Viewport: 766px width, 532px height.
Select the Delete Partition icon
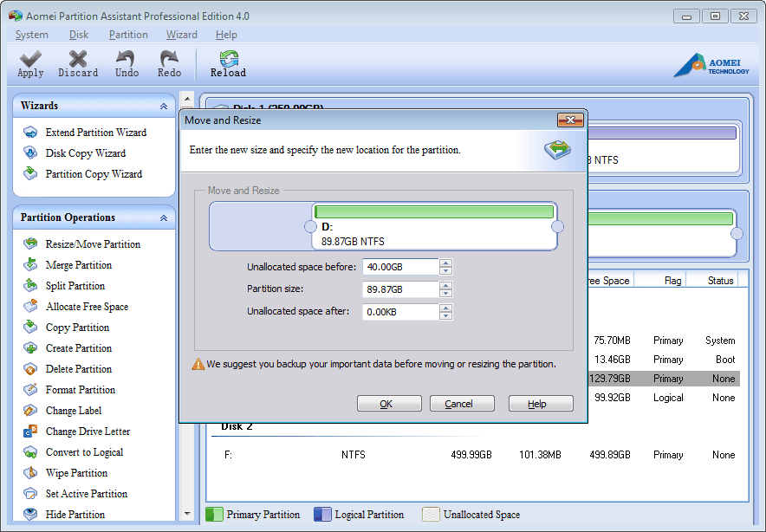click(x=30, y=368)
